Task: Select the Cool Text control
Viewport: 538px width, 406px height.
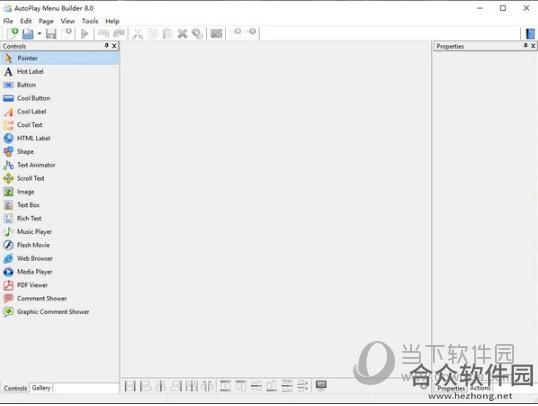Action: (x=60, y=125)
